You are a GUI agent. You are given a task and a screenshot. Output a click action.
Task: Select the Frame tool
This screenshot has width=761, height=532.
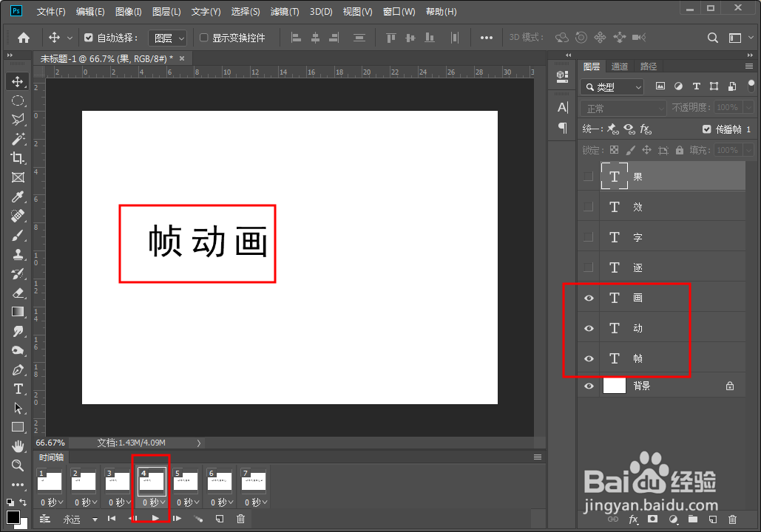[x=18, y=177]
